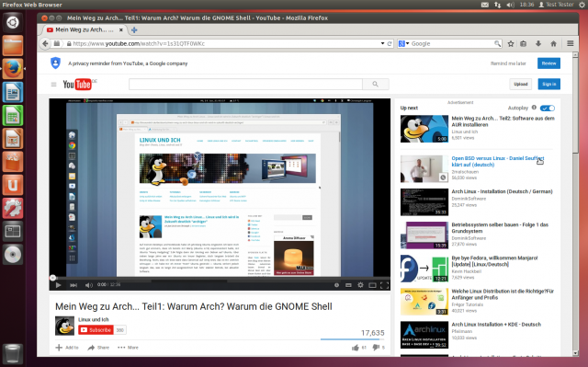
Task: Dislike the video with thumbs down
Action: coord(376,348)
